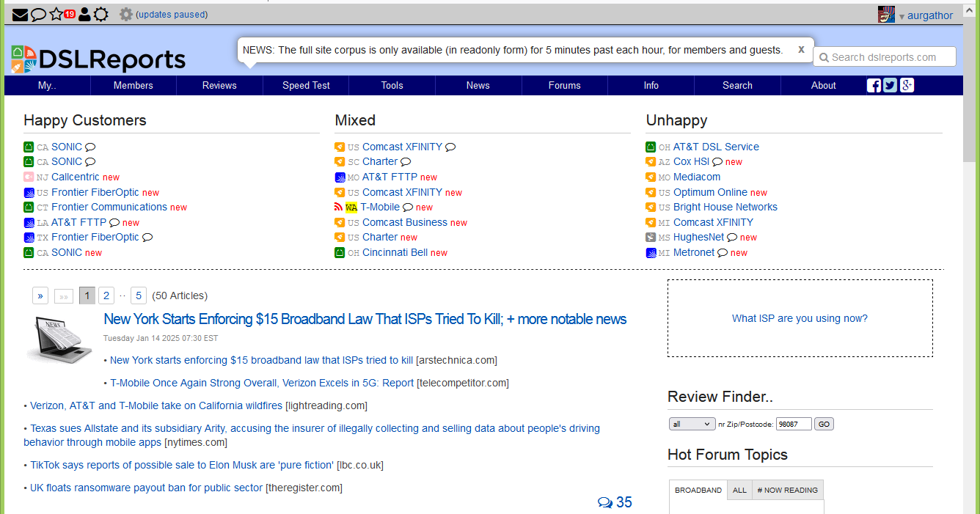Image resolution: width=980 pixels, height=514 pixels.
Task: Open comment bubble beside SC Charter
Action: click(x=406, y=162)
